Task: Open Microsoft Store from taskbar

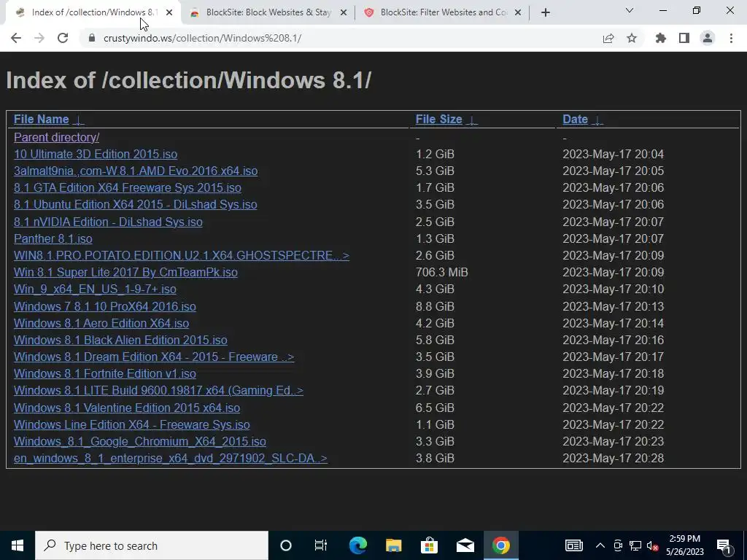Action: point(429,545)
